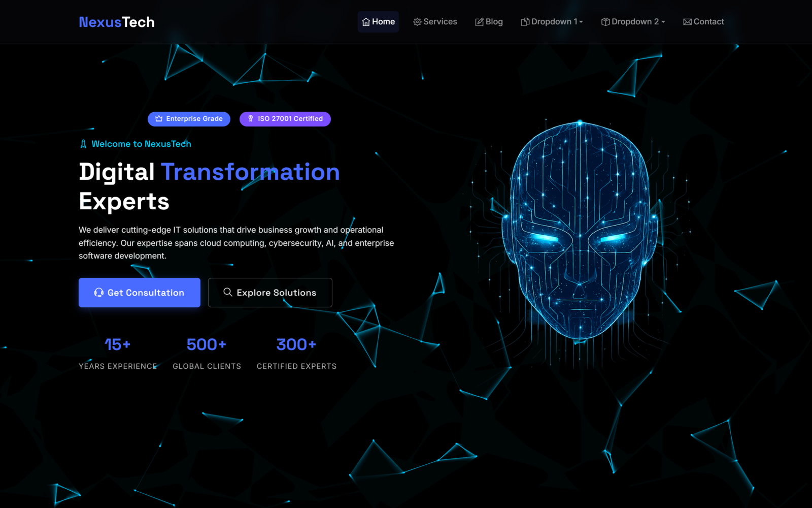Image resolution: width=812 pixels, height=508 pixels.
Task: Click the award icon in ISO 27001 badge
Action: (250, 119)
